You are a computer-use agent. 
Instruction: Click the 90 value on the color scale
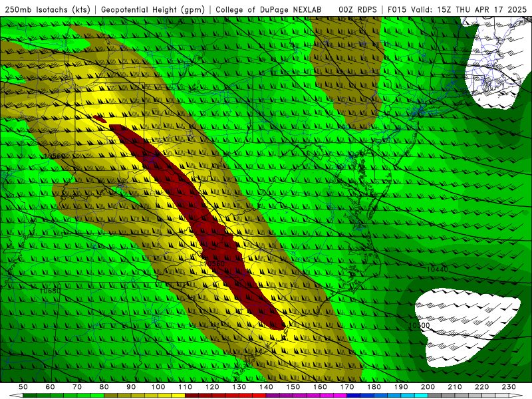coord(131,387)
